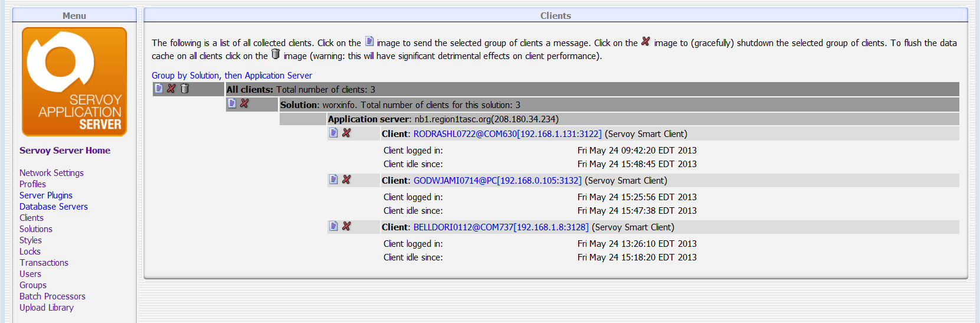This screenshot has height=323, width=980.
Task: Open Styles page
Action: click(x=31, y=240)
